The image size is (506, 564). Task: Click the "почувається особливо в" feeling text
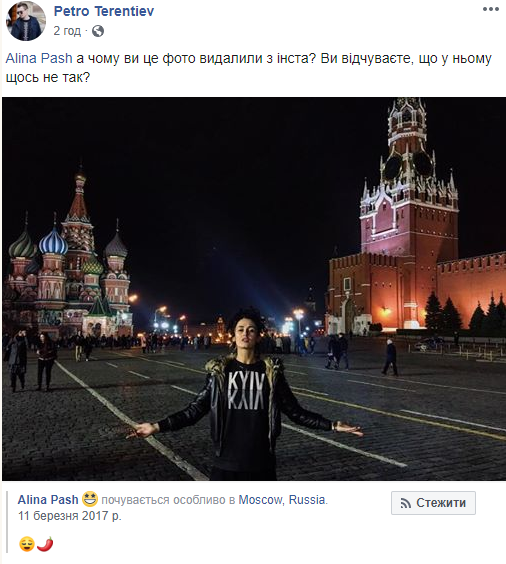[x=168, y=500]
